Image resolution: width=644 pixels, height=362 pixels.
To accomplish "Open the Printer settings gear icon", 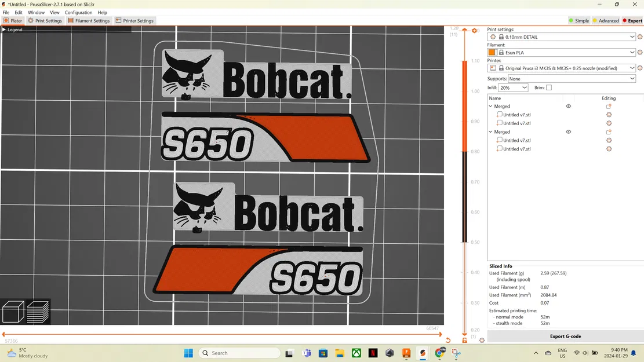I will (x=639, y=68).
